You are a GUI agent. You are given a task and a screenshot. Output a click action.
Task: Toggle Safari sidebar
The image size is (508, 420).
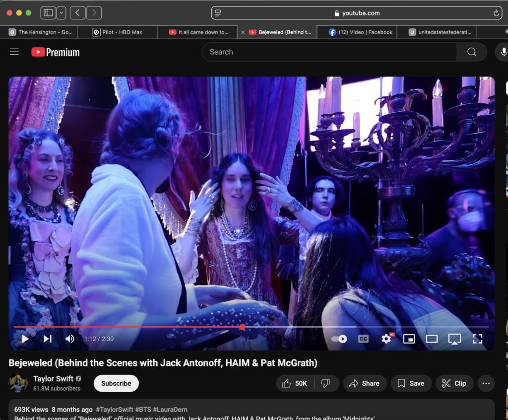pos(48,12)
